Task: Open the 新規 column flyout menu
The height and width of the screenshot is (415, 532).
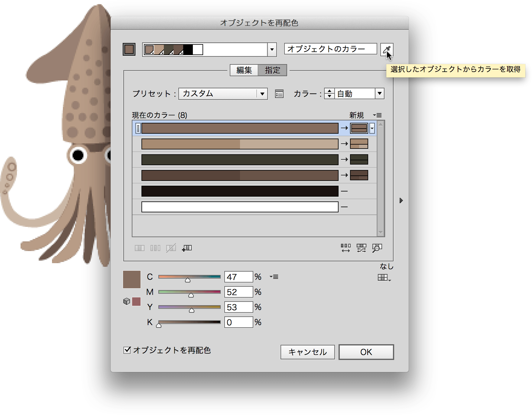Action: tap(377, 115)
